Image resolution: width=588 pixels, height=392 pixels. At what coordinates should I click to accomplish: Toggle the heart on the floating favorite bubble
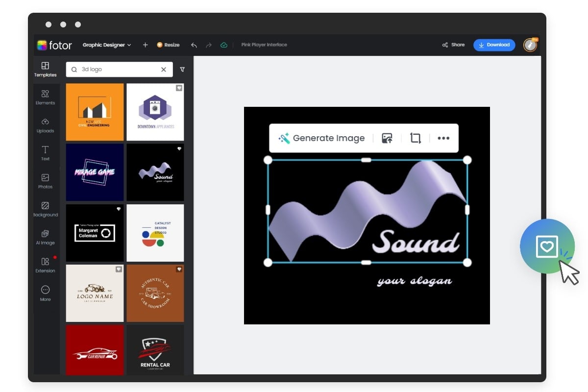[547, 246]
